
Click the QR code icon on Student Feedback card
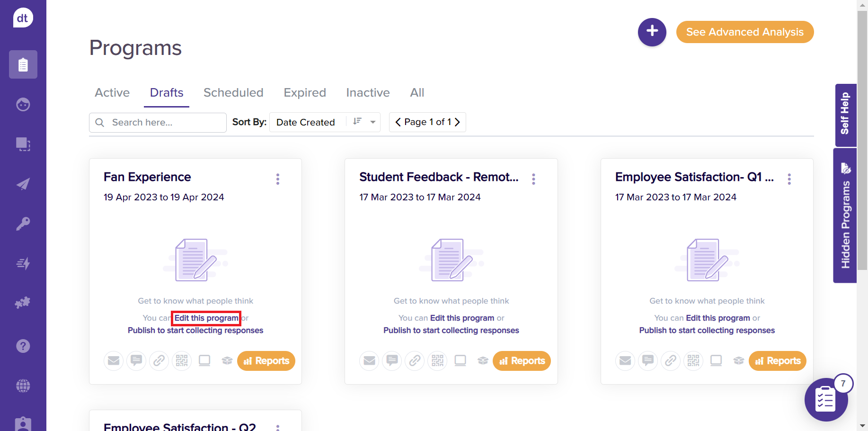pos(437,361)
